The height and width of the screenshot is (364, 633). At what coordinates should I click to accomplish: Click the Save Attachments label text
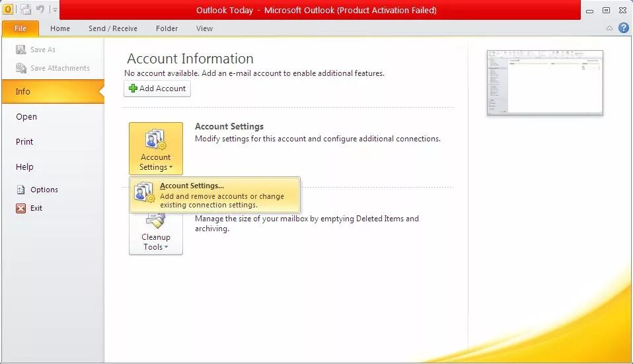[60, 68]
